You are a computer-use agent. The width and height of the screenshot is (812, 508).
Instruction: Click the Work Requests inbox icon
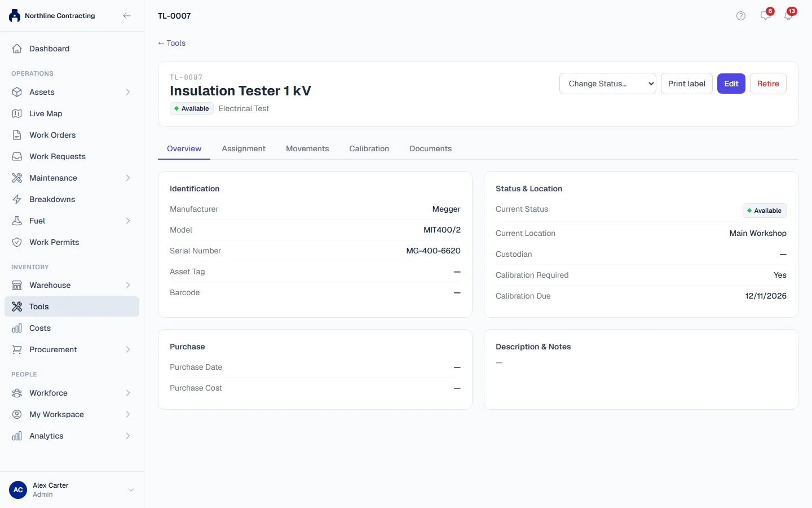click(17, 156)
